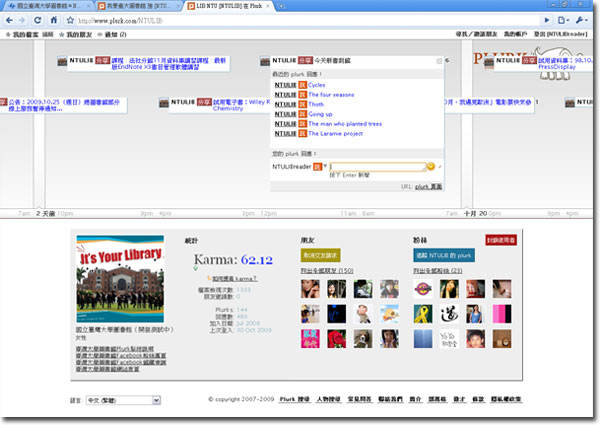Click The man who planted trees response
The image size is (600, 425).
coord(345,124)
